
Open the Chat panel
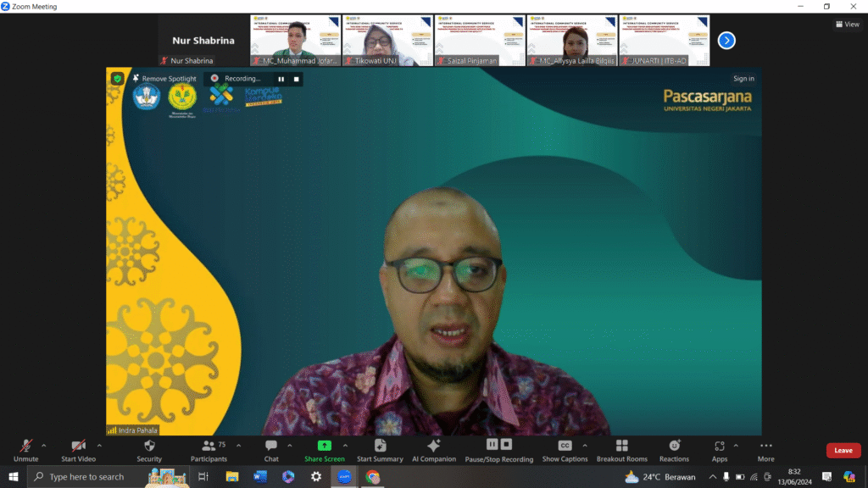click(x=271, y=450)
